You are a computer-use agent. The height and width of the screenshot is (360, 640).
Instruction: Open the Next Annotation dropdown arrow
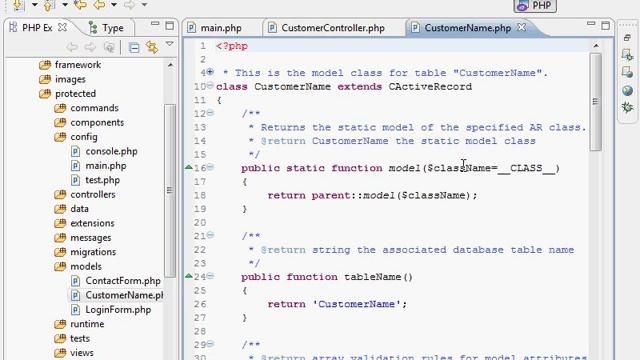click(x=34, y=5)
